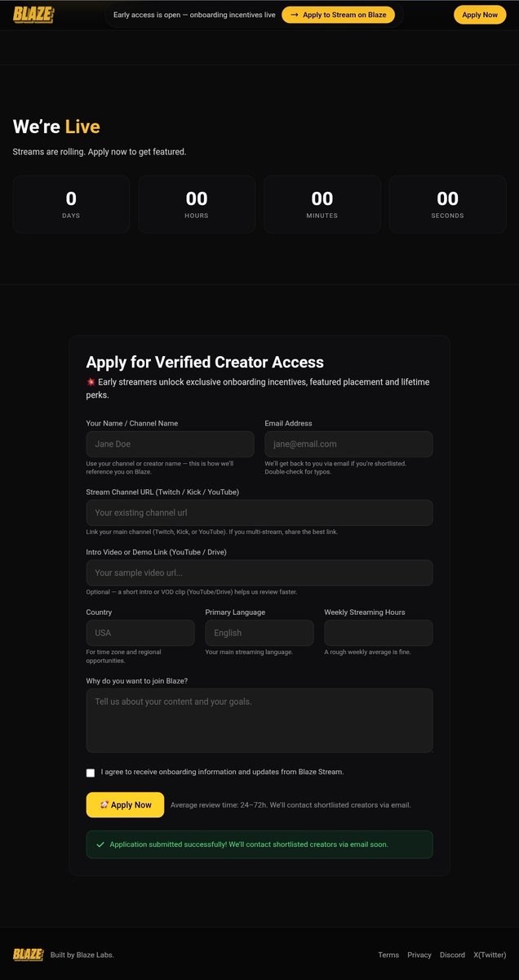Click 'Link your main channel' hint text
This screenshot has width=519, height=980.
tap(212, 532)
